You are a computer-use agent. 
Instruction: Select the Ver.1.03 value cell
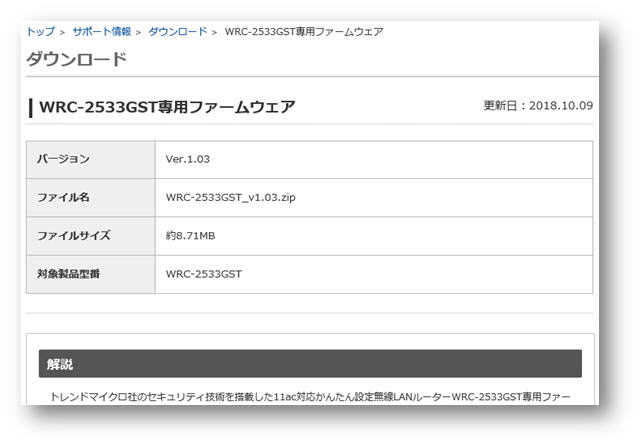pos(374,159)
